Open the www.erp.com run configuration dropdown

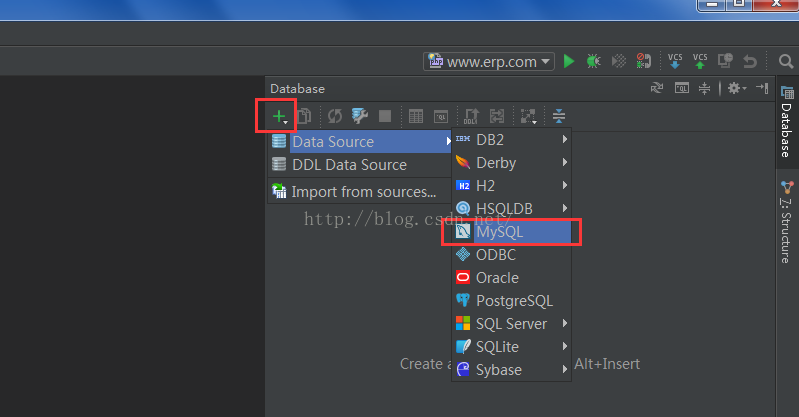(489, 62)
